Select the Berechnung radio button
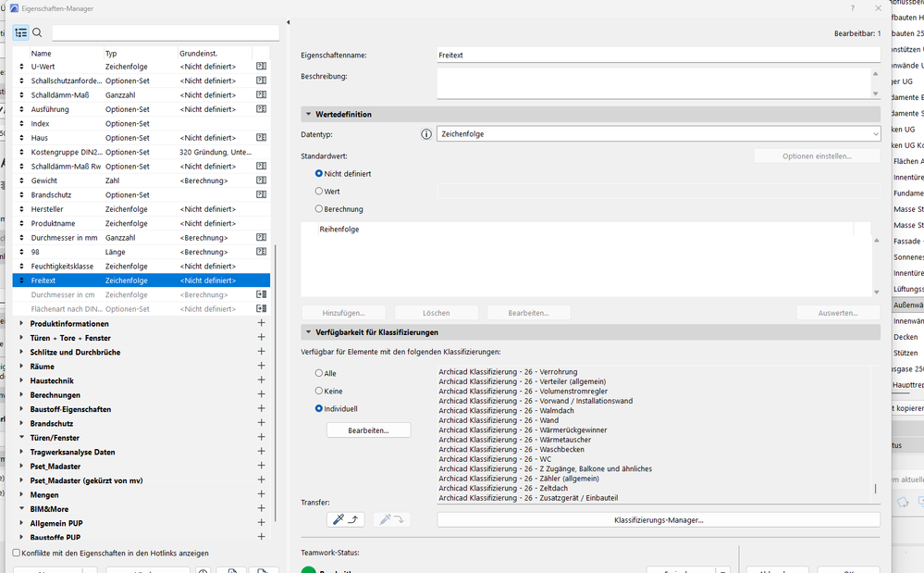924x573 pixels. [319, 209]
